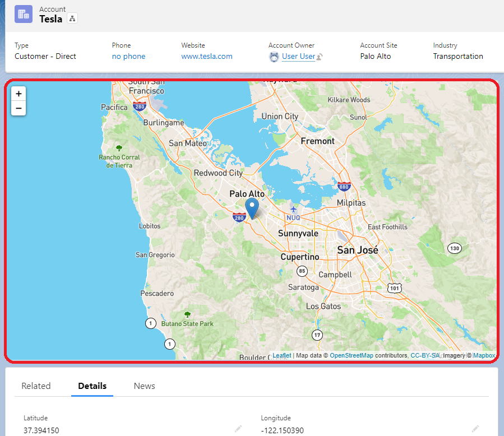Click the Pescadero map label

[157, 293]
